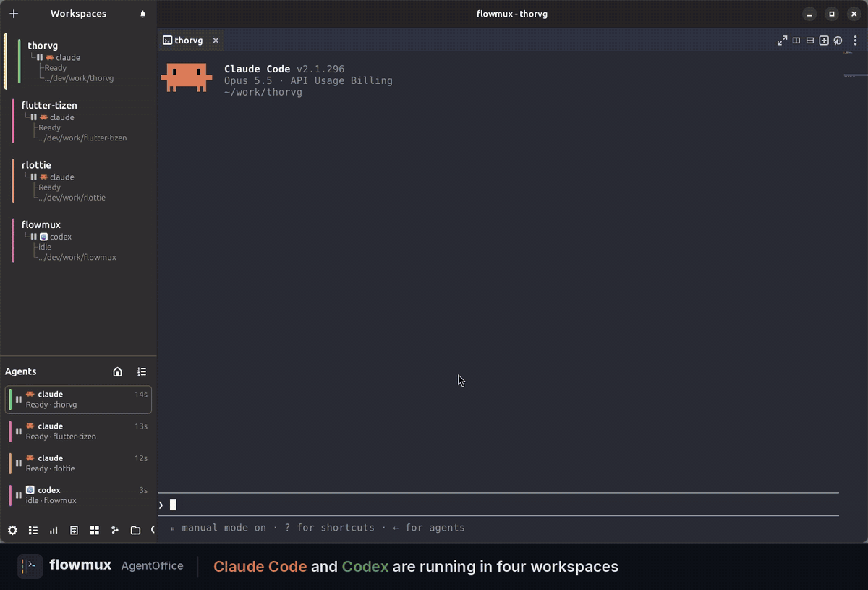
Task: Click the 'manual mode on' status text
Action: (224, 528)
